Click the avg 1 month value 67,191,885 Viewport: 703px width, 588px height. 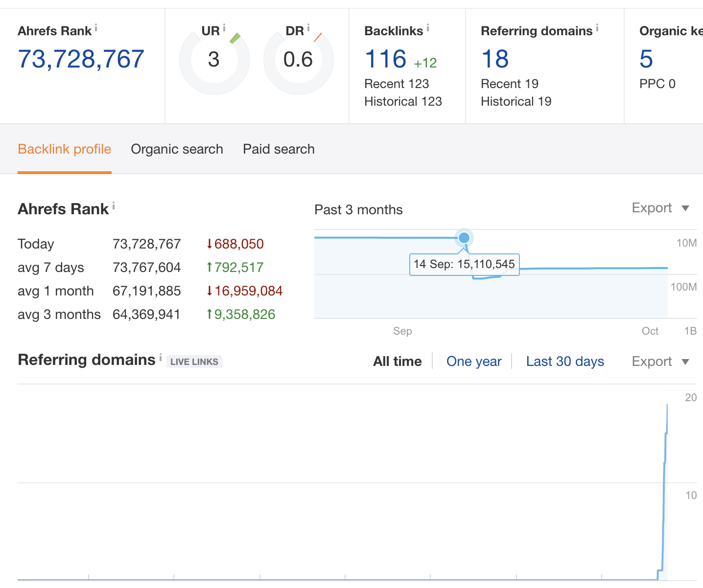click(147, 291)
